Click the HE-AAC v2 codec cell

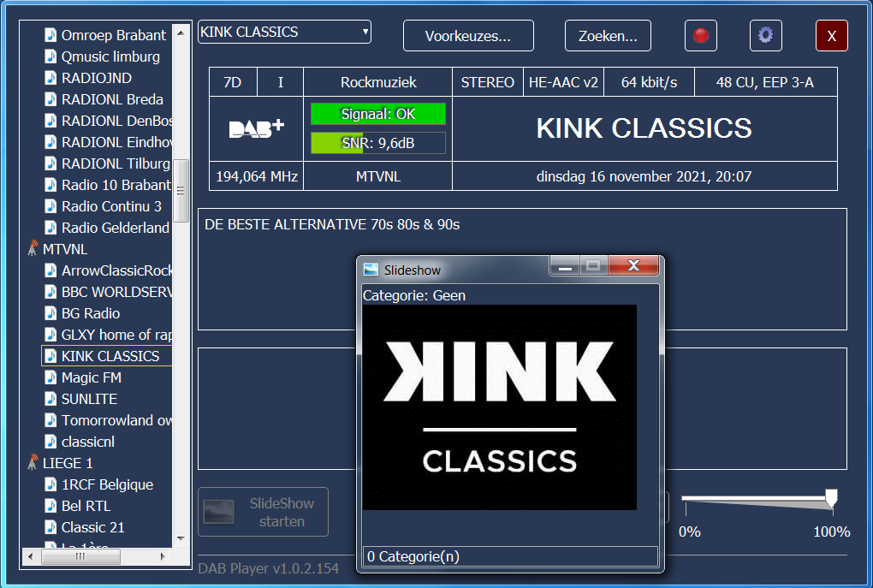point(563,82)
